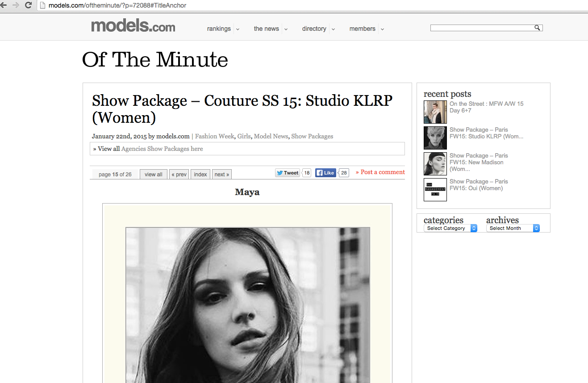Click the search magnifier icon

click(x=537, y=28)
